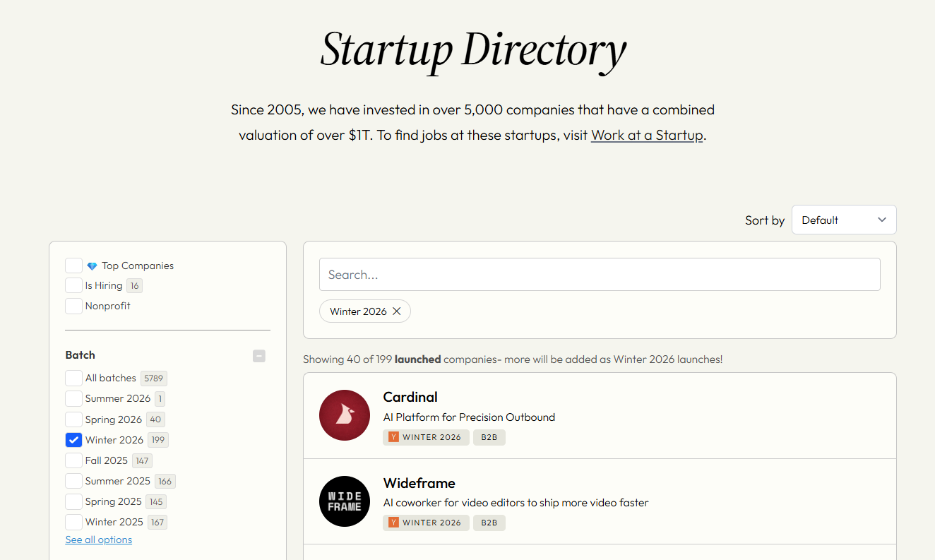Open the Sort by Default dropdown

pos(844,220)
